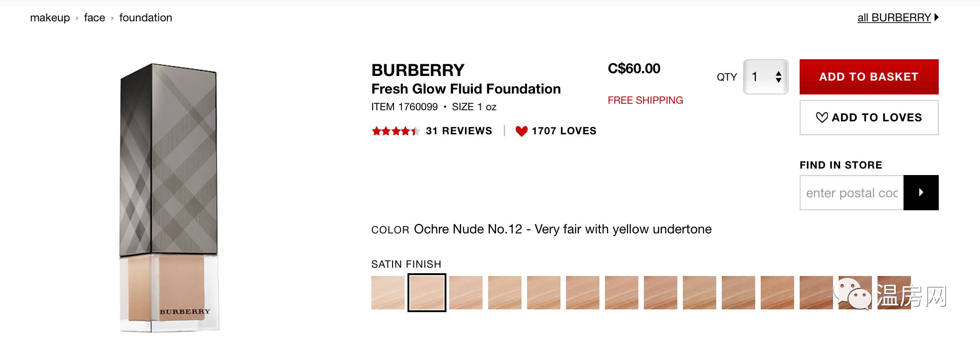The image size is (980, 339).
Task: Submit postal code with black arrow button
Action: click(921, 193)
